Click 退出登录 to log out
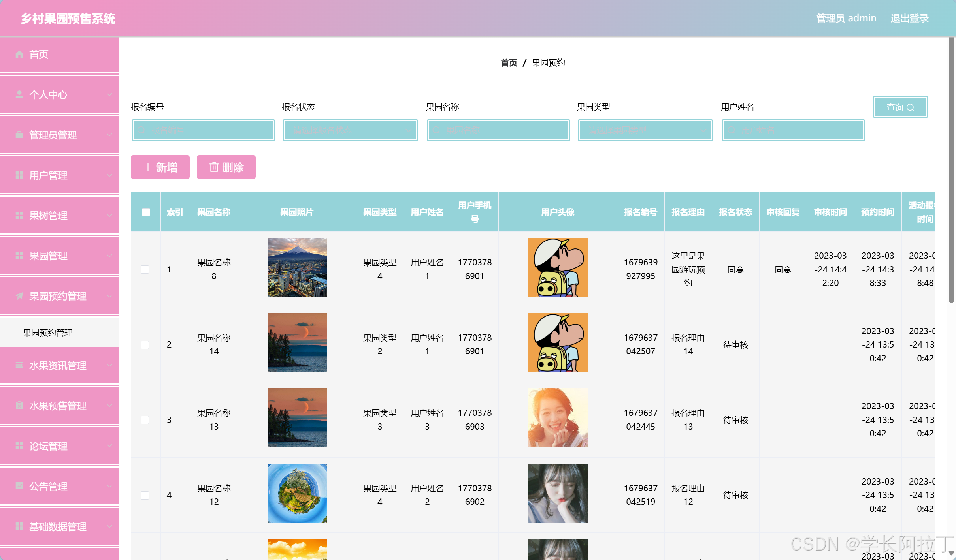This screenshot has width=956, height=560. 909,19
